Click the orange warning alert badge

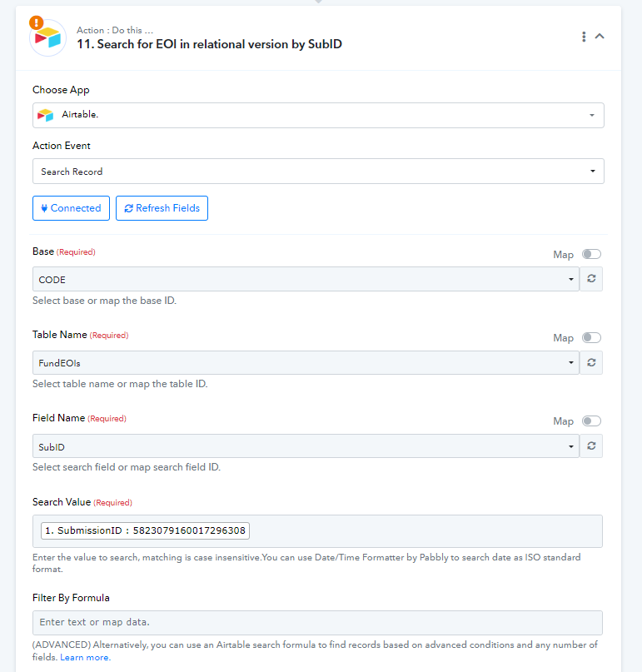click(37, 22)
